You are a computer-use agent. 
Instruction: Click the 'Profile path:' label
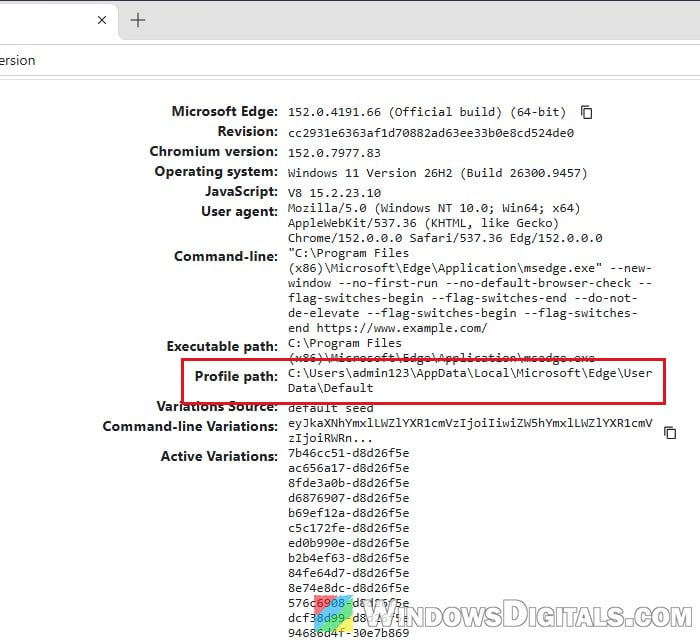(x=236, y=377)
